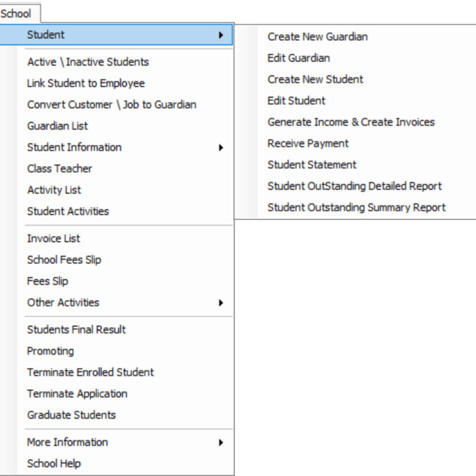
Task: Open Convert Customer \ Job to Guardian
Action: 112,105
